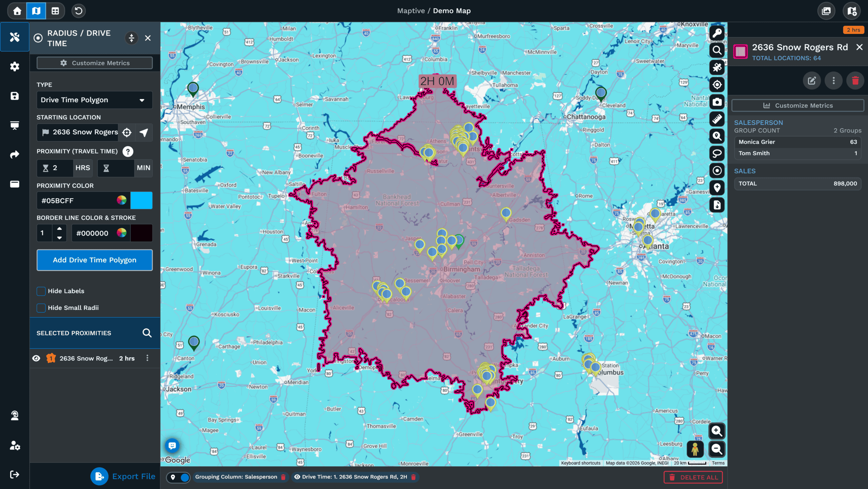The height and width of the screenshot is (489, 868).
Task: Open proximity travel time help icon
Action: 128,151
